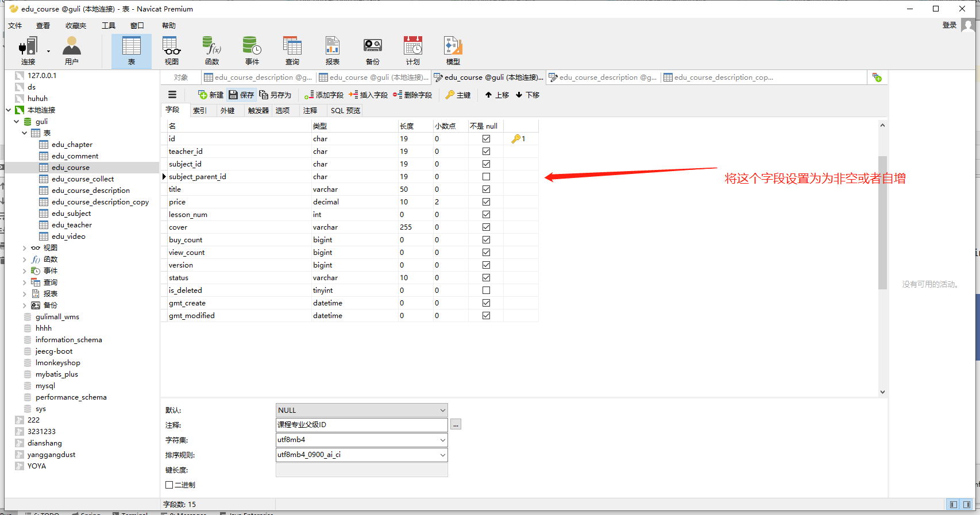Collapse the guli database node
Viewport: 980px width, 515px height.
tap(17, 121)
